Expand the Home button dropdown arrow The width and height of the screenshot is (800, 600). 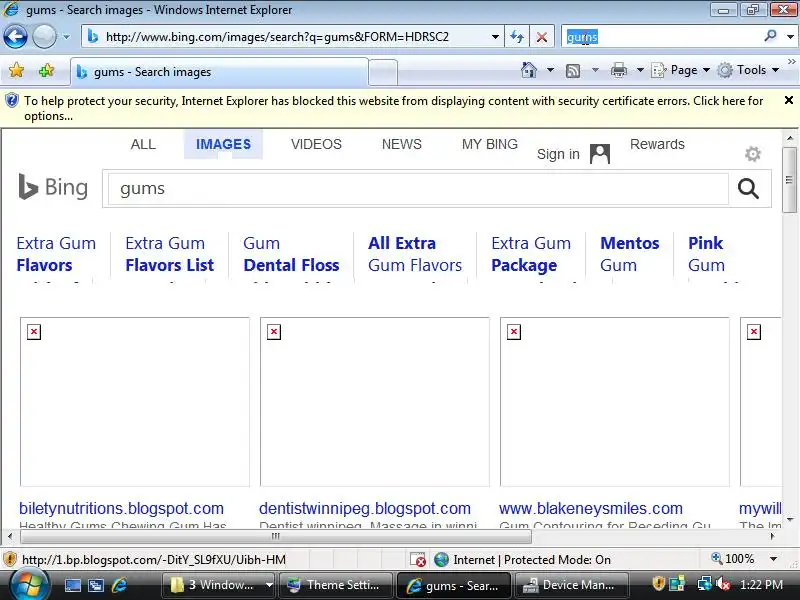click(x=551, y=70)
